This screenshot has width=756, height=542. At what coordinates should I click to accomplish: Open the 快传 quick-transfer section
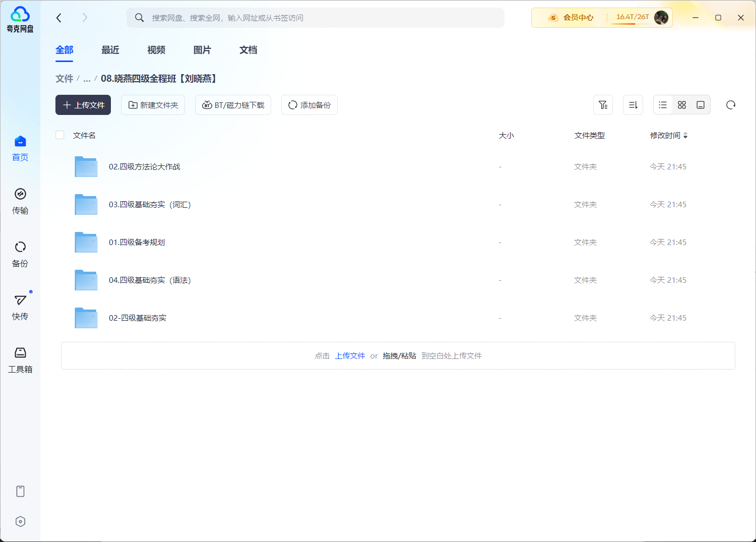20,307
